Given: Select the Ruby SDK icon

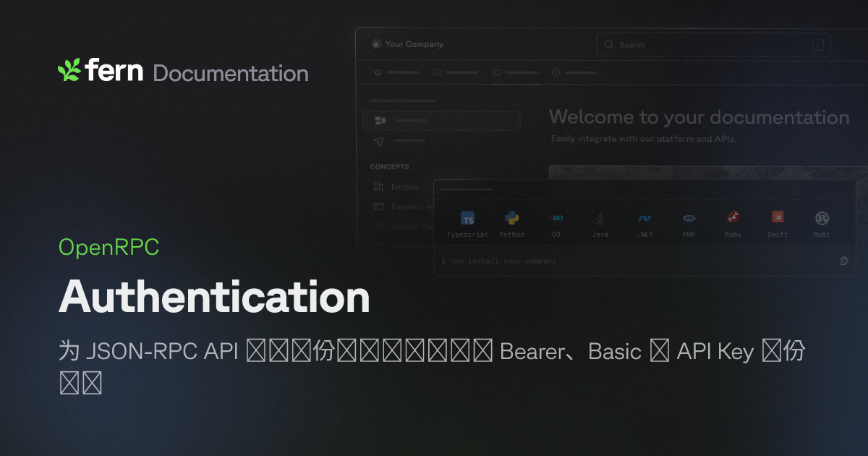Looking at the screenshot, I should coord(733,218).
